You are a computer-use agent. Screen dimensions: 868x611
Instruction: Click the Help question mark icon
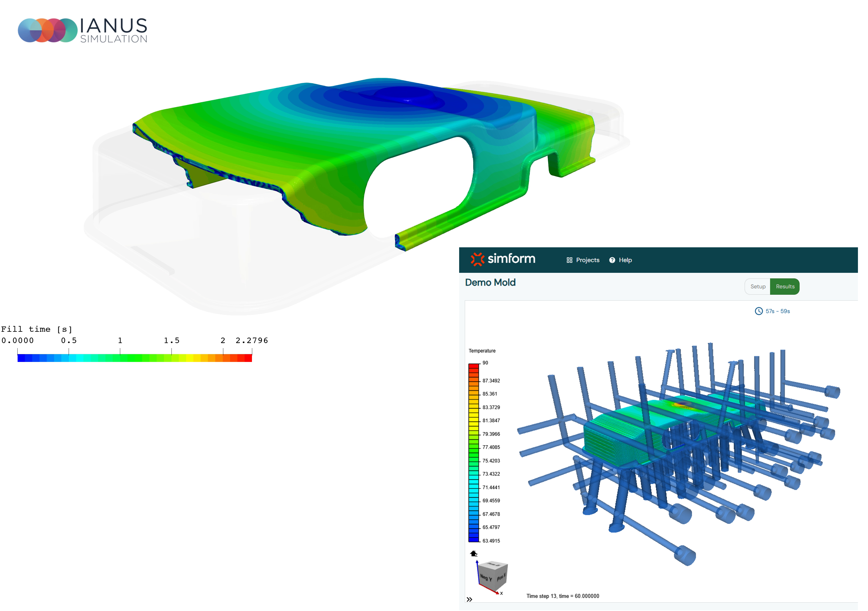click(x=612, y=260)
